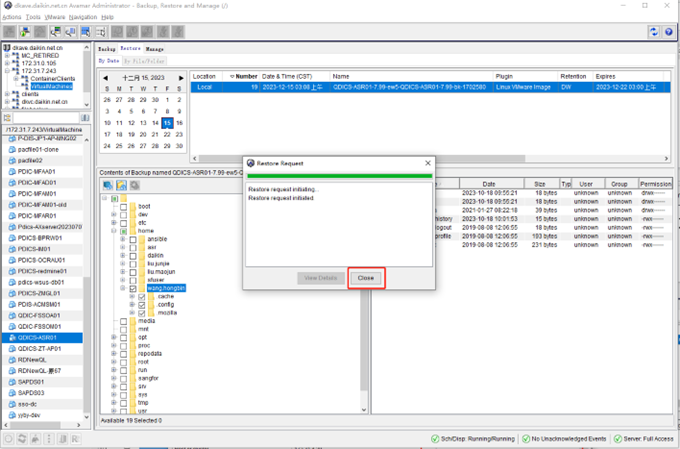Check the boot folder checkbox

122,206
